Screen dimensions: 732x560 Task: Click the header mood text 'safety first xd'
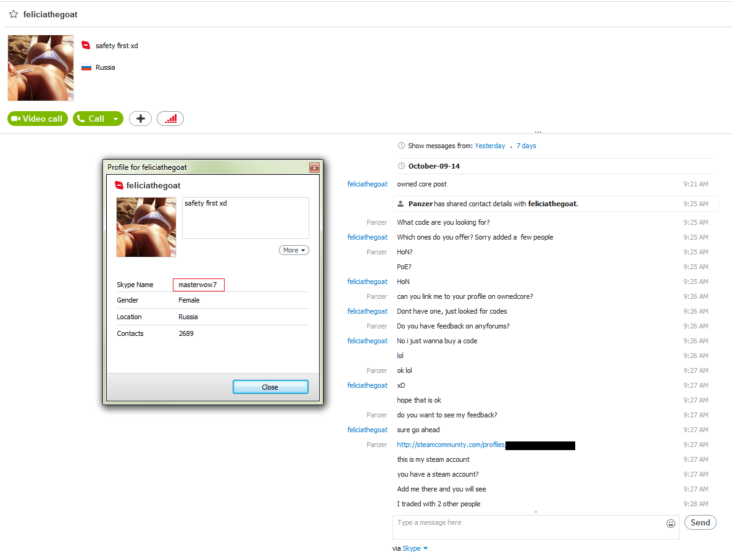click(x=117, y=45)
